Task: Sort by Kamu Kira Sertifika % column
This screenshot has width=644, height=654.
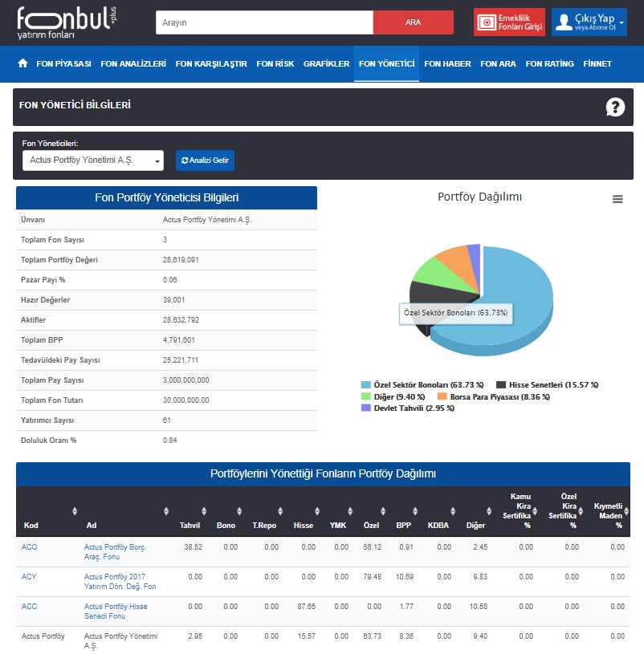Action: point(535,511)
